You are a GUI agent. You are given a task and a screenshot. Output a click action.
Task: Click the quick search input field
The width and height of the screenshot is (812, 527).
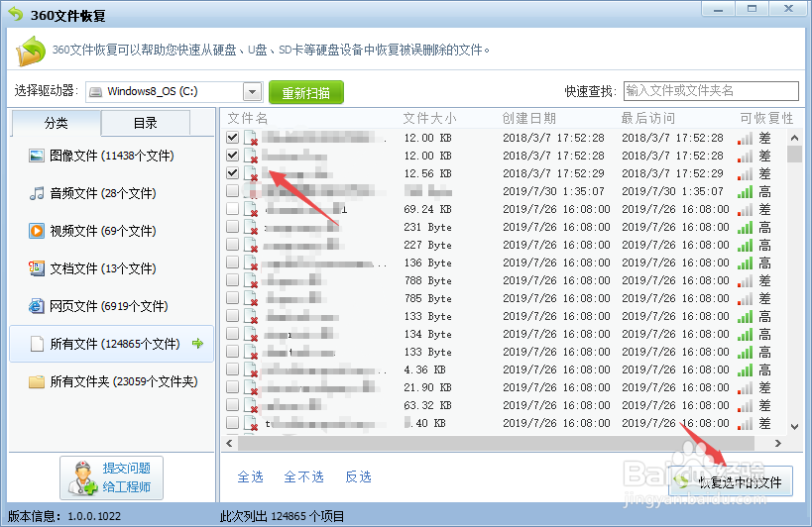tap(711, 91)
